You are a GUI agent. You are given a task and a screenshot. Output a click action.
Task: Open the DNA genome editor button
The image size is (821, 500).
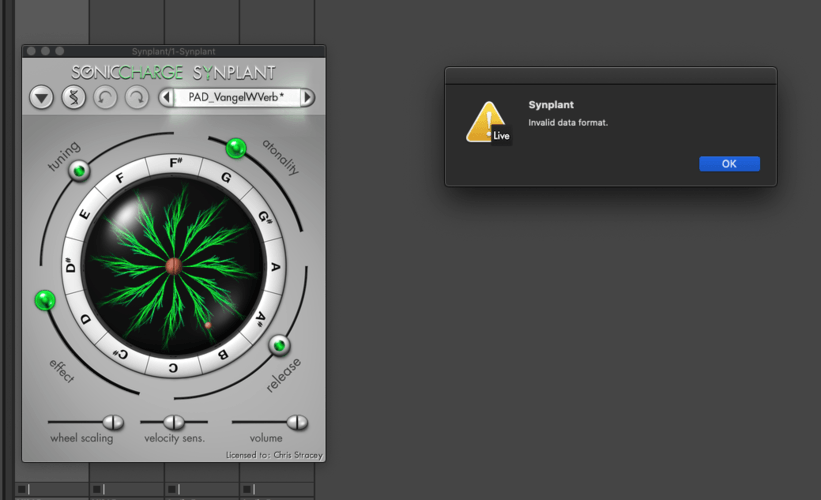point(74,97)
